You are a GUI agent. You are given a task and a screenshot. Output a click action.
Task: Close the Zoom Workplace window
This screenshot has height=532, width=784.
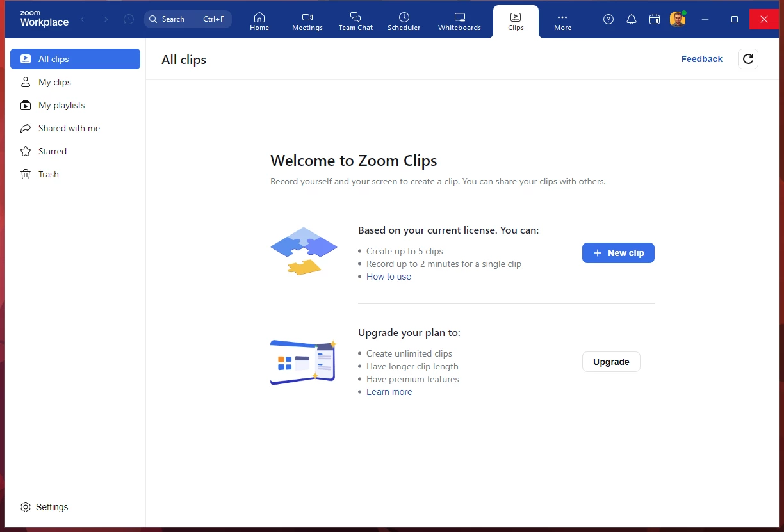coord(764,19)
